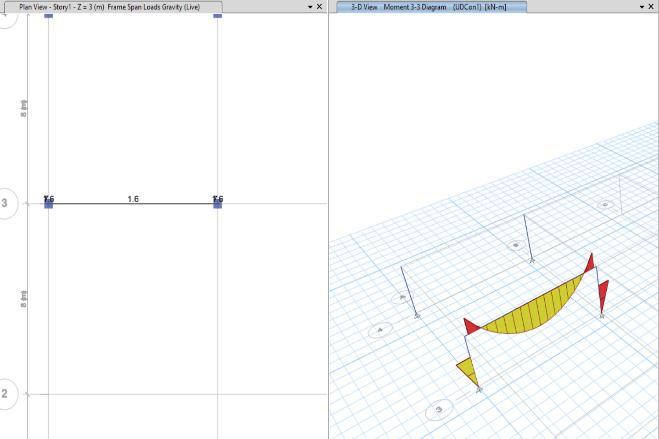Click the 1.6 load value at beam midspan
Screen dimensions: 659x439
pos(133,199)
